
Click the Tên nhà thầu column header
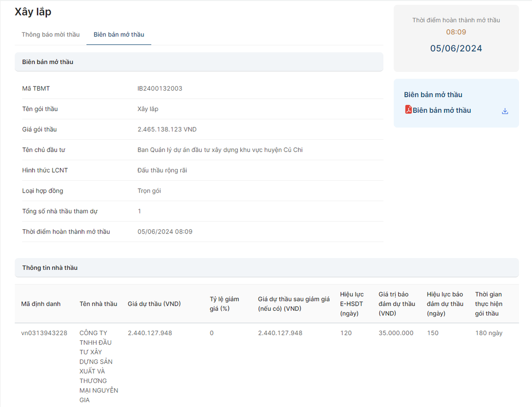(98, 304)
